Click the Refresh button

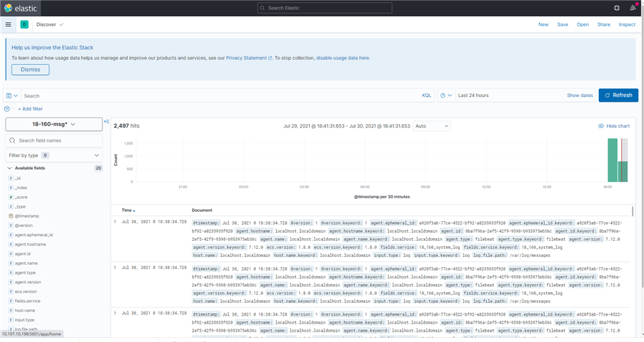(618, 95)
